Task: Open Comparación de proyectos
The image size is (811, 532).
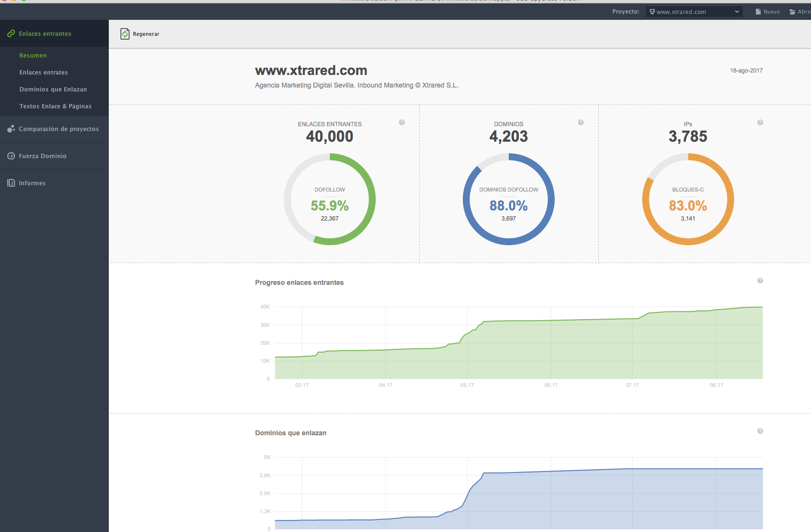Action: pyautogui.click(x=54, y=129)
